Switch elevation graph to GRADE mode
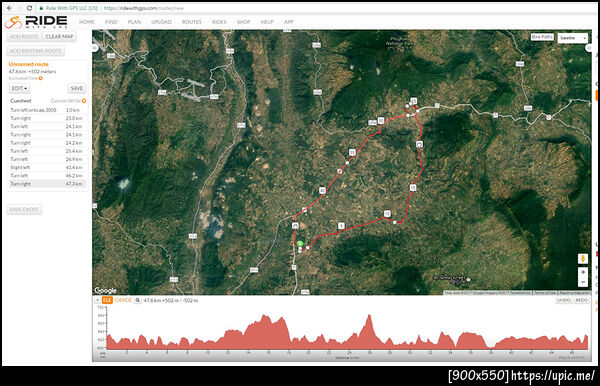The width and height of the screenshot is (600, 386). [x=123, y=300]
